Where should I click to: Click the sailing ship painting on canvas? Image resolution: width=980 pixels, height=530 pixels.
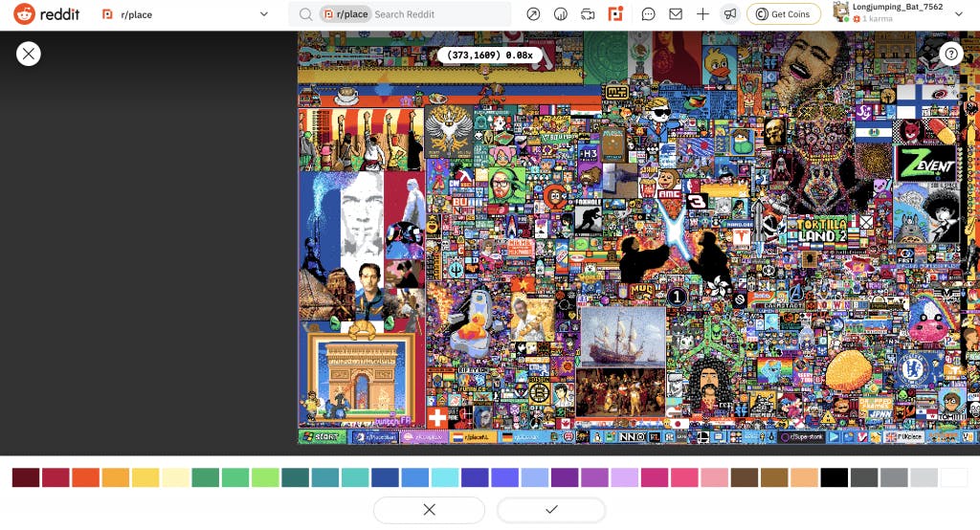[x=622, y=337]
